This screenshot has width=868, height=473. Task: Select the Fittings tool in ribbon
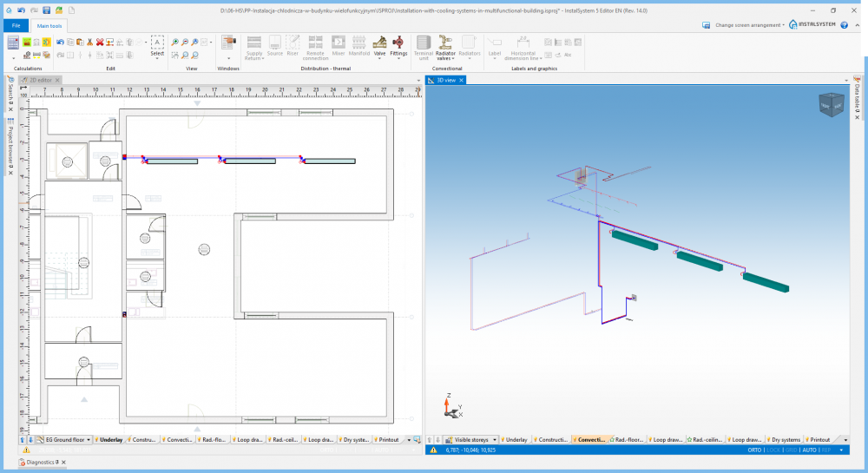[x=398, y=43]
